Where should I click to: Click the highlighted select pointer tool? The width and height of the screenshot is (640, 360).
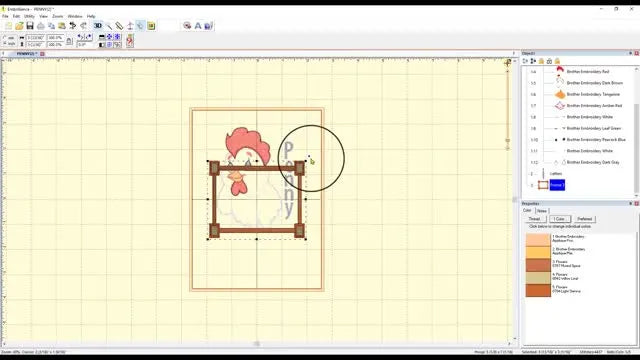[x=140, y=26]
